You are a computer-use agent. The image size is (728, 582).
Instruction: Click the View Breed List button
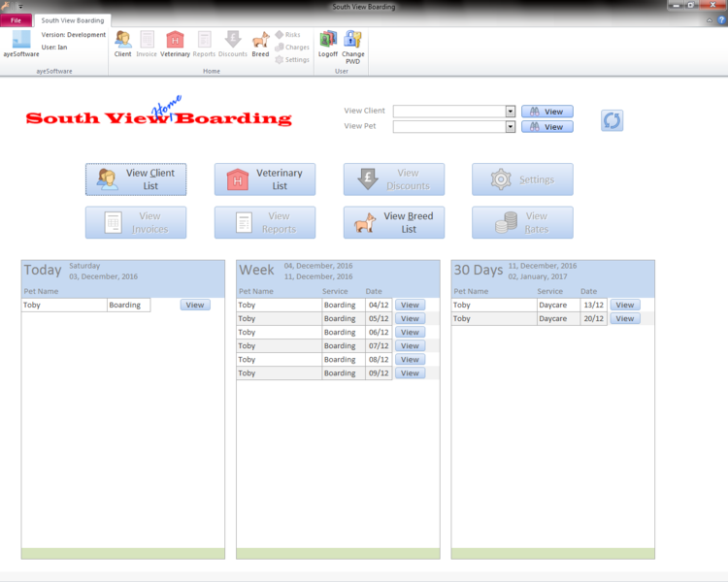coord(394,222)
